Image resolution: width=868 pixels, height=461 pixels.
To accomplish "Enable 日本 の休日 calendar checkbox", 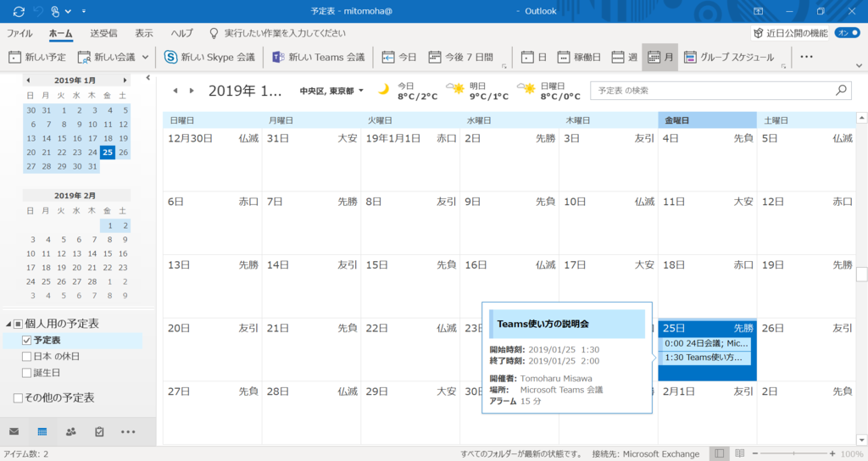I will click(26, 357).
